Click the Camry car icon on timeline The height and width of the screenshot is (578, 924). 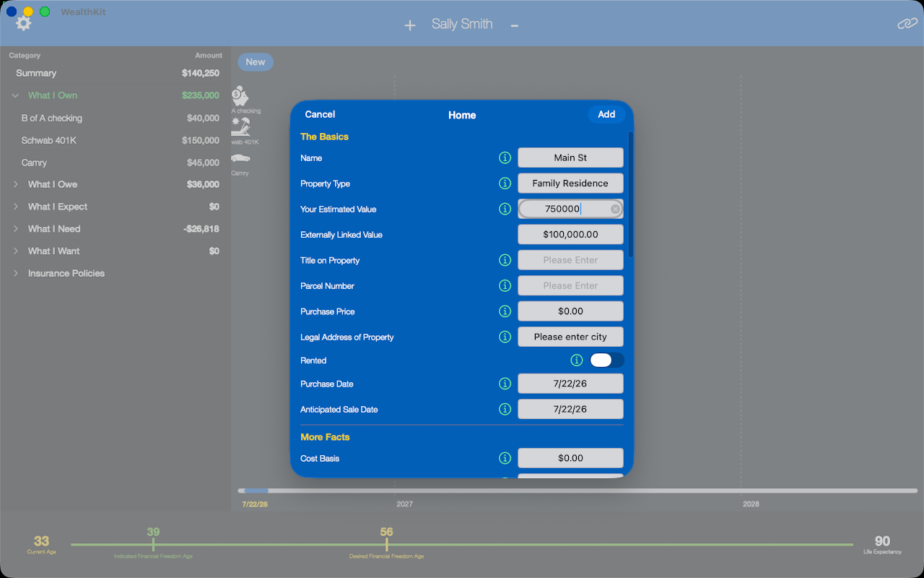click(240, 158)
